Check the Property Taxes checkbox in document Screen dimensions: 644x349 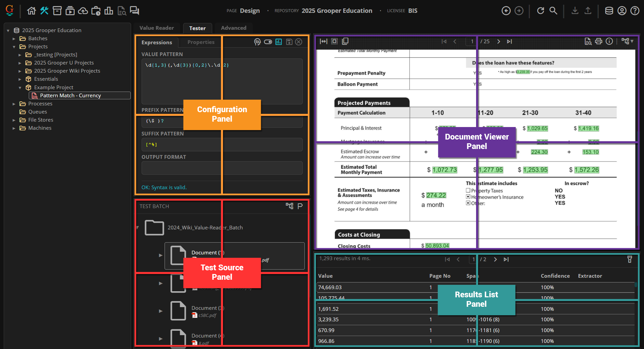coord(468,190)
